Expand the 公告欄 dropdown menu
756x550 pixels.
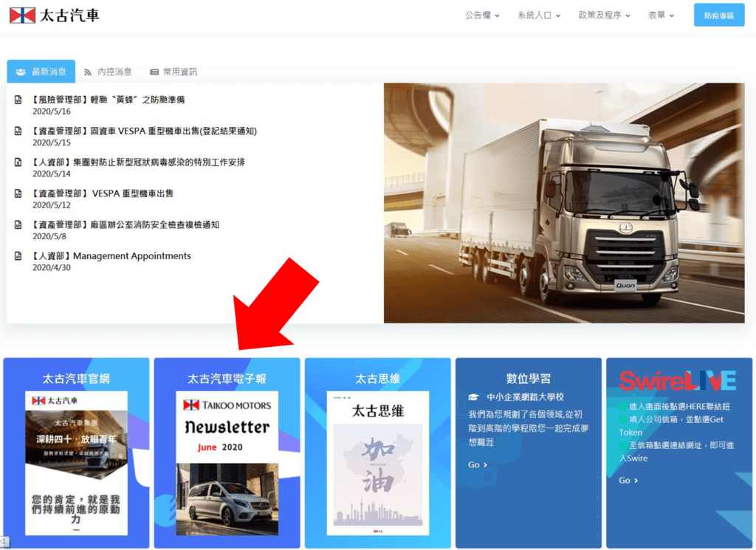point(482,16)
